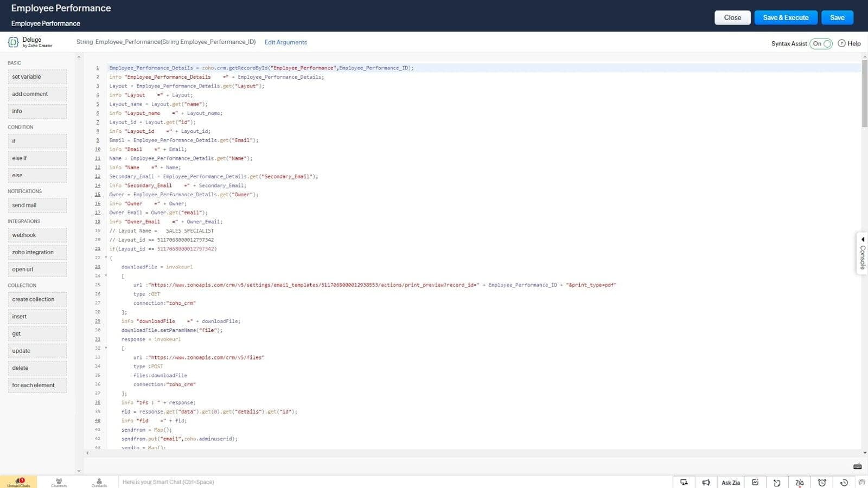Click the Smart Chat input field
The image size is (868, 488).
[395, 482]
